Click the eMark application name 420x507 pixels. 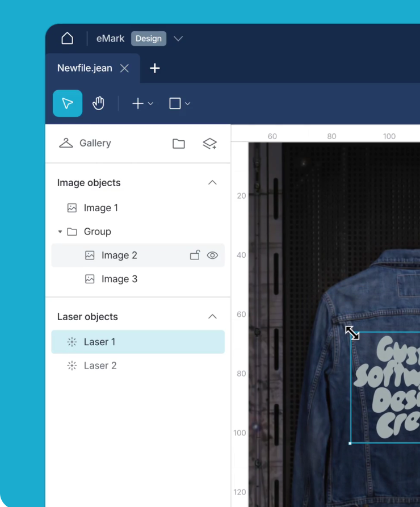pos(110,39)
